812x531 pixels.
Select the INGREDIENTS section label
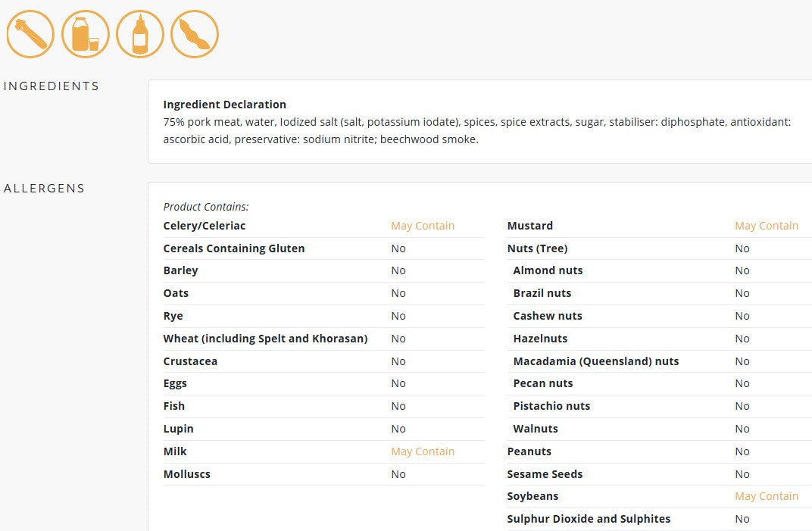52,86
